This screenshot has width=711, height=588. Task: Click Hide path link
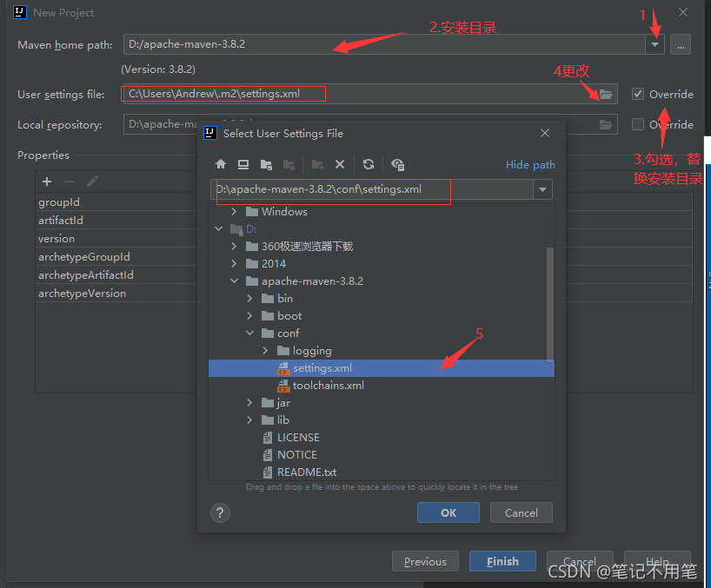pos(530,164)
